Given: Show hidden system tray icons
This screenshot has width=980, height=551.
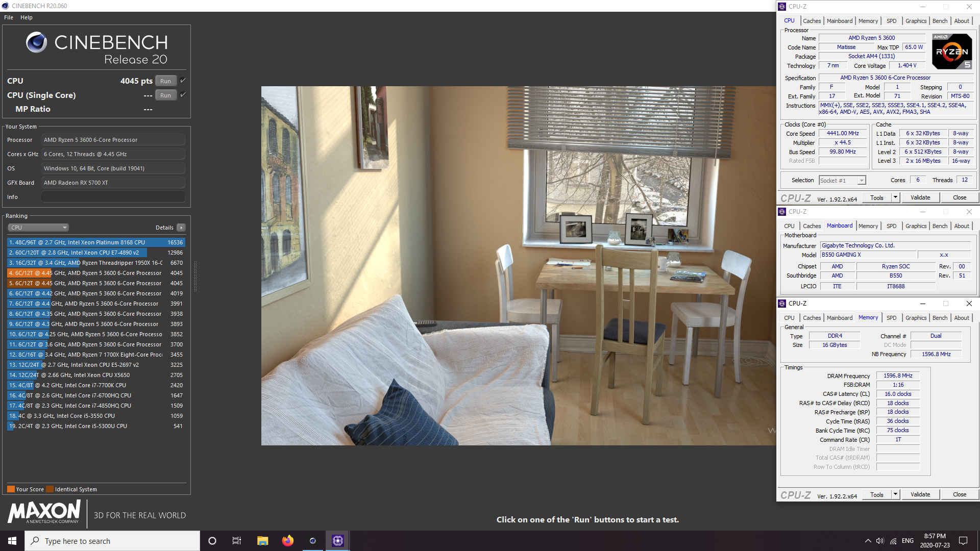Looking at the screenshot, I should coord(868,541).
